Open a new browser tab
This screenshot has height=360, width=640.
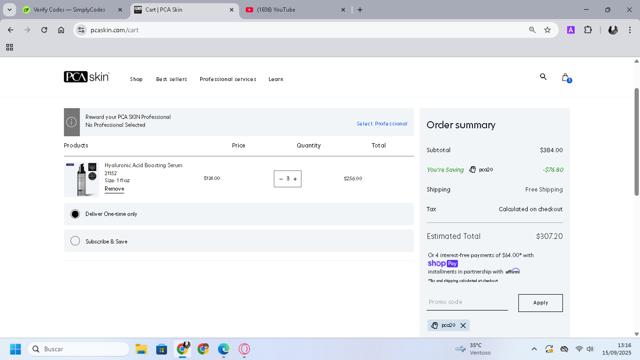pos(360,9)
